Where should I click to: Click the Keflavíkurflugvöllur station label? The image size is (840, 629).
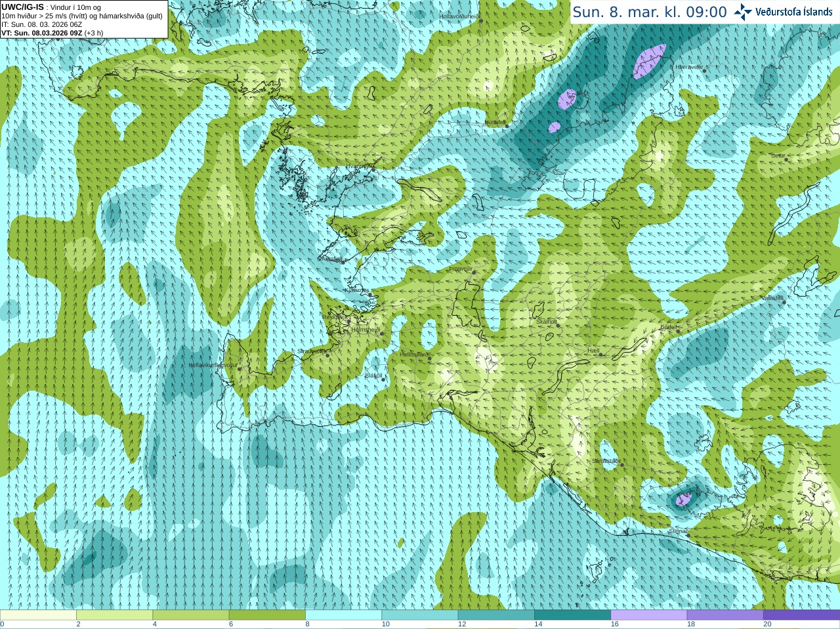tap(213, 365)
